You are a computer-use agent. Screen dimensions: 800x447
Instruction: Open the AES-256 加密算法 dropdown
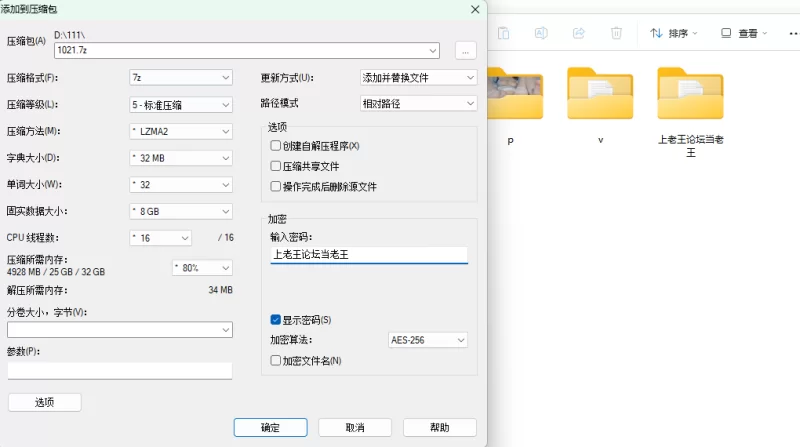[427, 340]
